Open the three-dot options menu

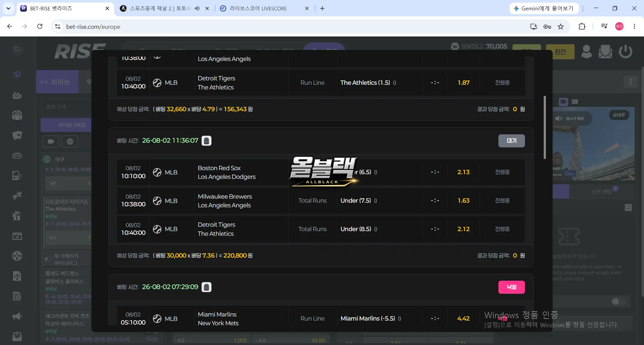click(x=631, y=82)
